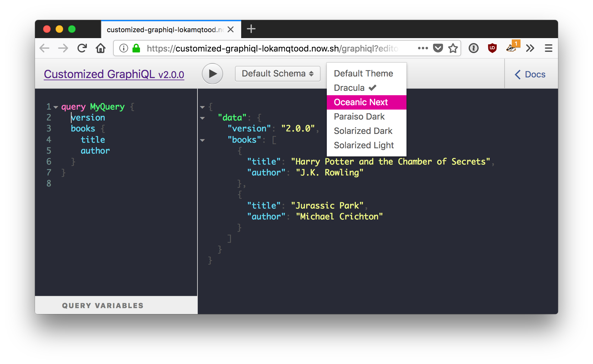Image resolution: width=593 pixels, height=364 pixels.
Task: Click 'title' field in query editor
Action: pyautogui.click(x=93, y=140)
